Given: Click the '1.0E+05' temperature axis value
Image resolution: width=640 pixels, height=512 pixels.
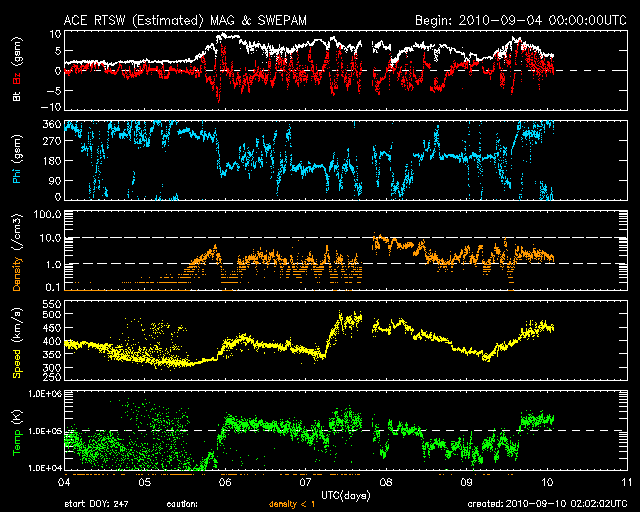Looking at the screenshot, I should pyautogui.click(x=45, y=431).
